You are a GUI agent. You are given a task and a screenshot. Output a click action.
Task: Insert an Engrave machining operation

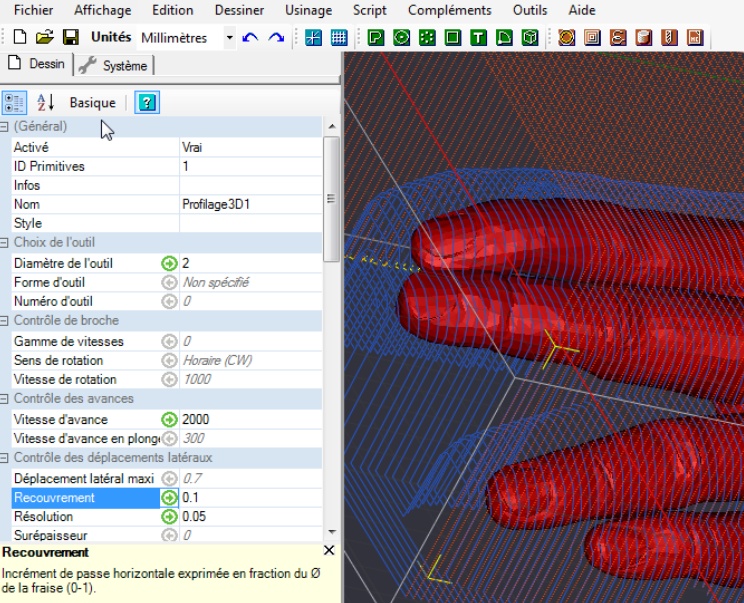[618, 37]
